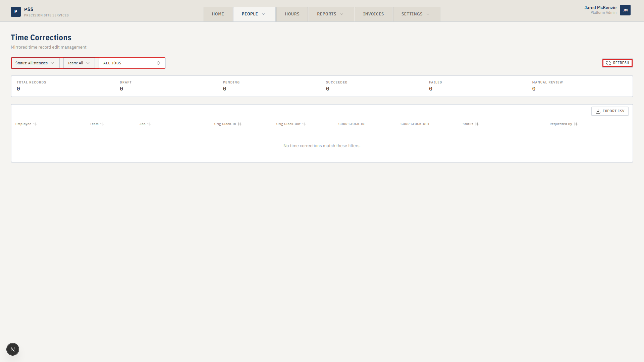Click the refresh arrows icon
The height and width of the screenshot is (362, 644).
pos(608,63)
